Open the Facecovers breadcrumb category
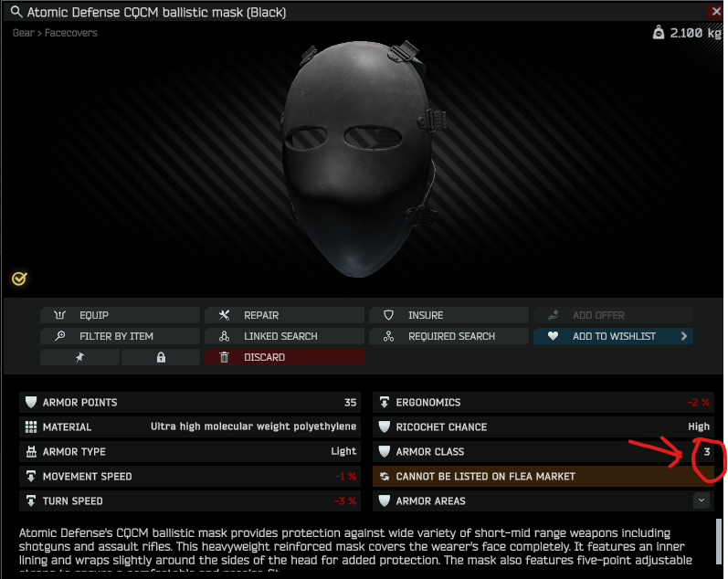 point(71,33)
